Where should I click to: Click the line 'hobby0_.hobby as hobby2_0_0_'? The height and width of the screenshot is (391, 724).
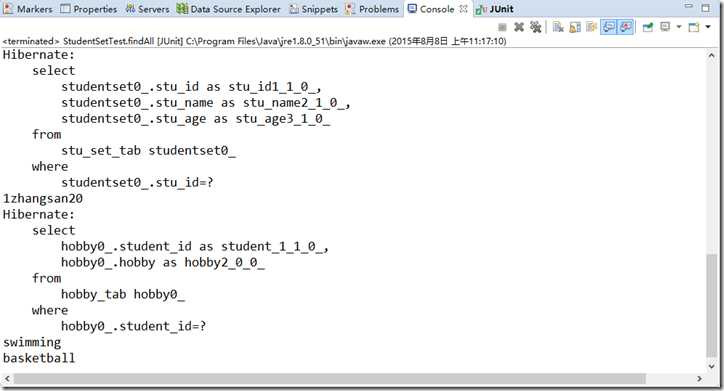coord(163,262)
